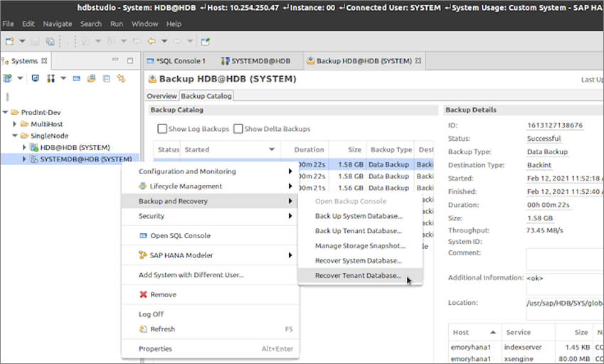Open Configuration and Monitoring submenu
Image resolution: width=604 pixels, height=364 pixels.
pyautogui.click(x=211, y=171)
